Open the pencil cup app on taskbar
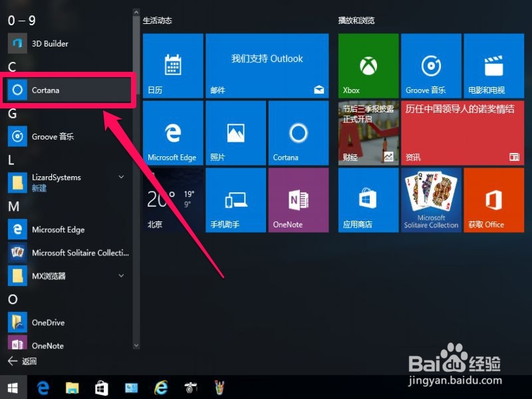 [x=219, y=387]
